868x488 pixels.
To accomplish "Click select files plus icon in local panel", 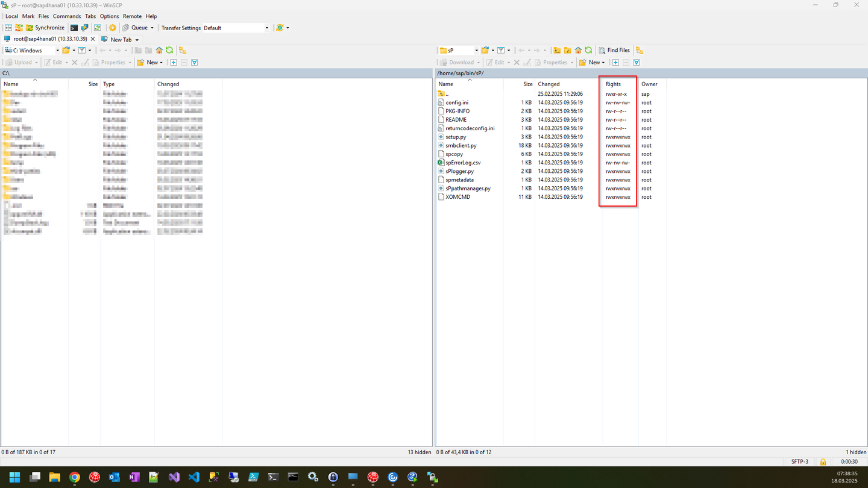I will 174,63.
